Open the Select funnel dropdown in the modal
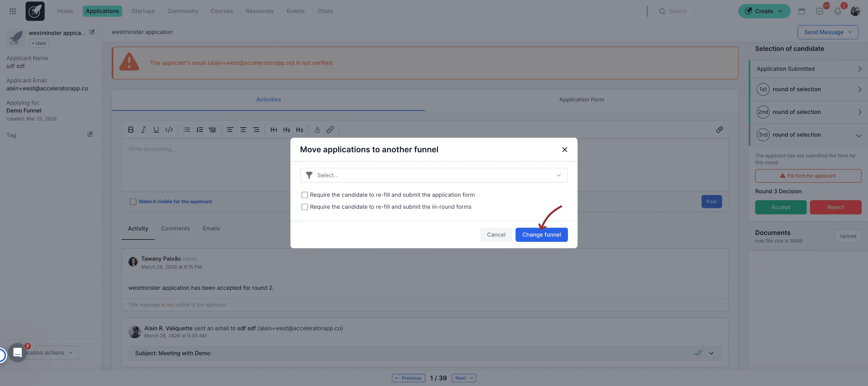868x386 pixels. coord(434,175)
